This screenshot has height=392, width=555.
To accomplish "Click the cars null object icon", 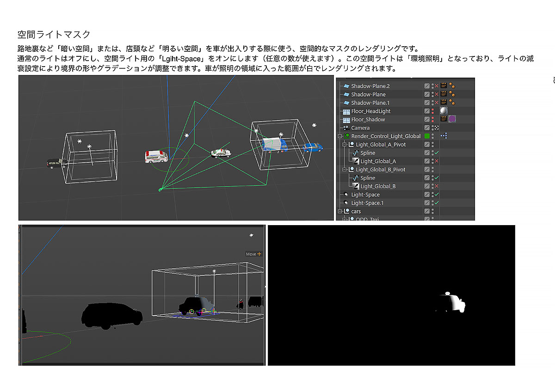I will (346, 212).
